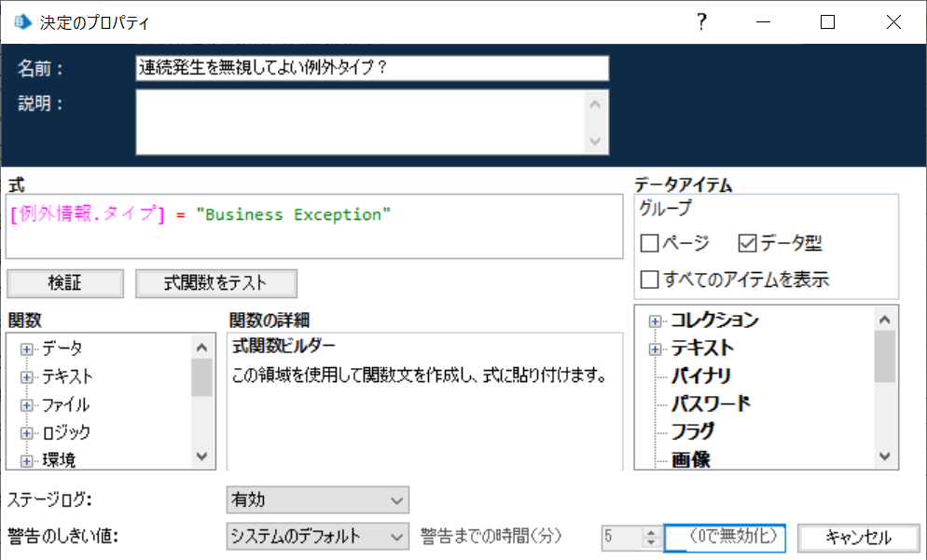Select 環境 in the 関数 tree
This screenshot has width=927, height=560.
point(59,460)
